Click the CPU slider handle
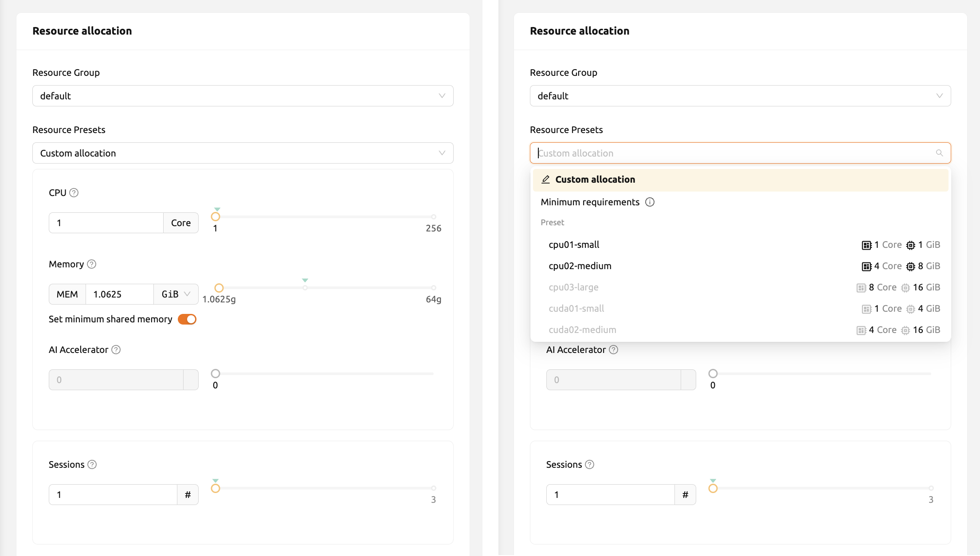The width and height of the screenshot is (980, 556). (x=216, y=217)
